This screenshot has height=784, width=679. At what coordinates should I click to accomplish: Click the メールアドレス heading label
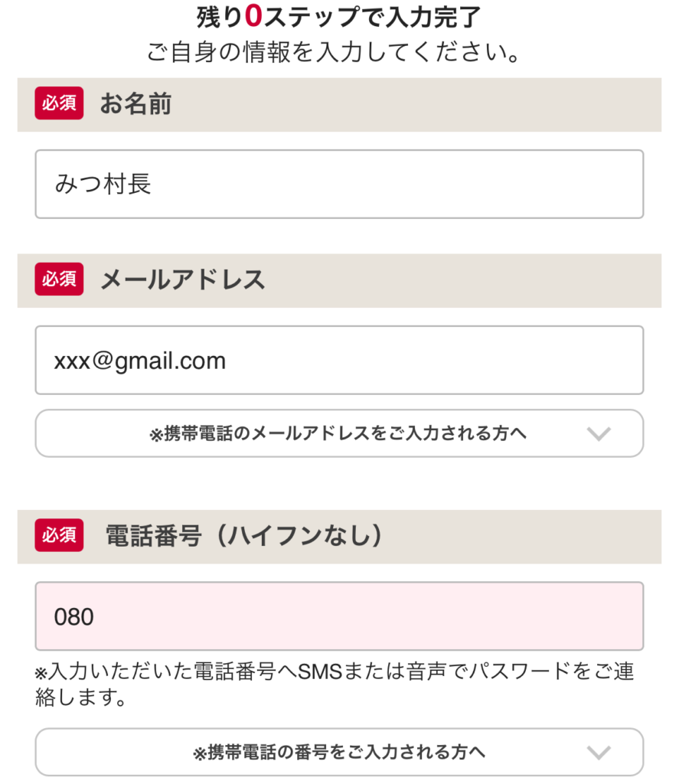point(182,280)
